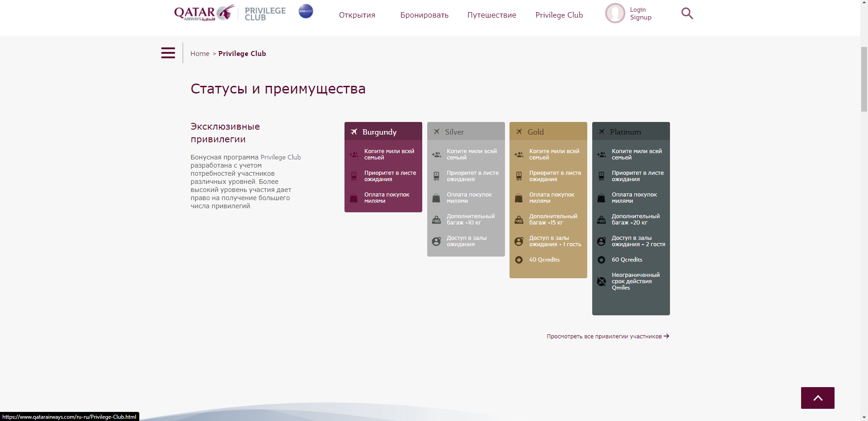Click '40 Qcredits' text in Gold card
The height and width of the screenshot is (421, 868).
(x=544, y=260)
